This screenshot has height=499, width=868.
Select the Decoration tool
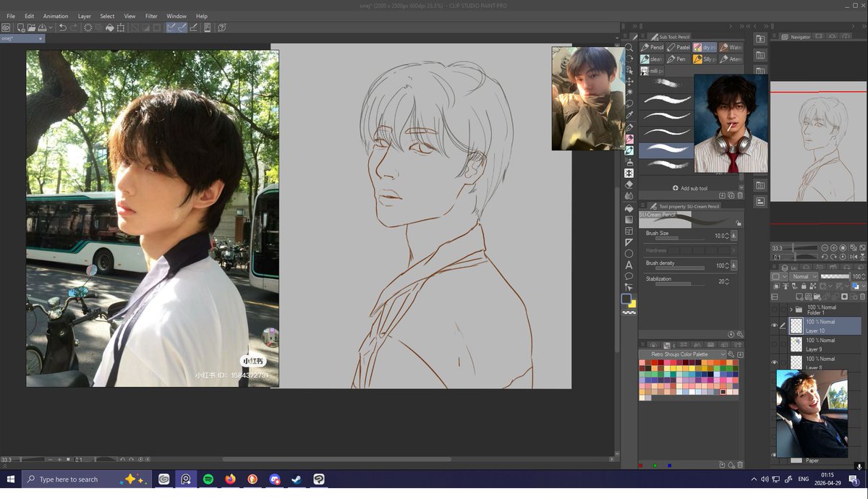click(x=629, y=174)
